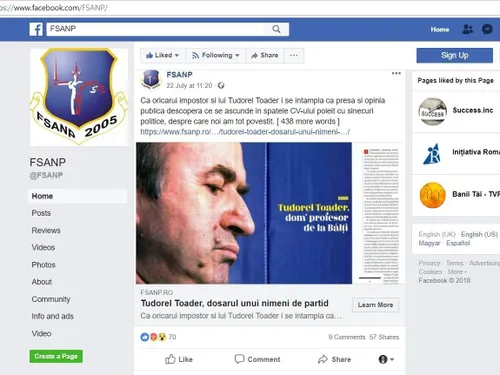The height and width of the screenshot is (375, 500).
Task: Open friend requests icon in header
Action: [467, 29]
